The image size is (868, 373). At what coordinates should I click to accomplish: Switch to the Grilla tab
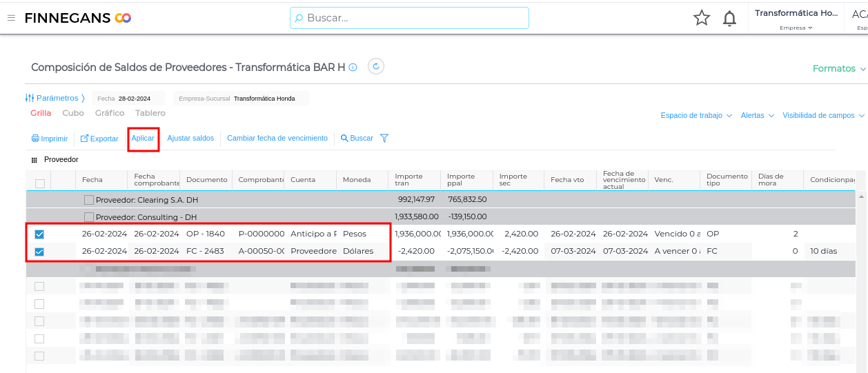point(41,113)
